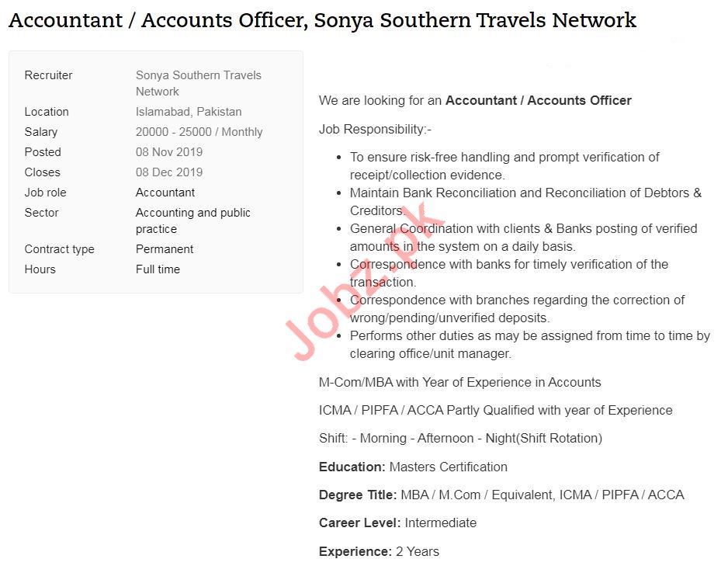Screen dimensions: 728x566
Task: Click the bold Accountant / Accounts Officer text
Action: point(538,100)
